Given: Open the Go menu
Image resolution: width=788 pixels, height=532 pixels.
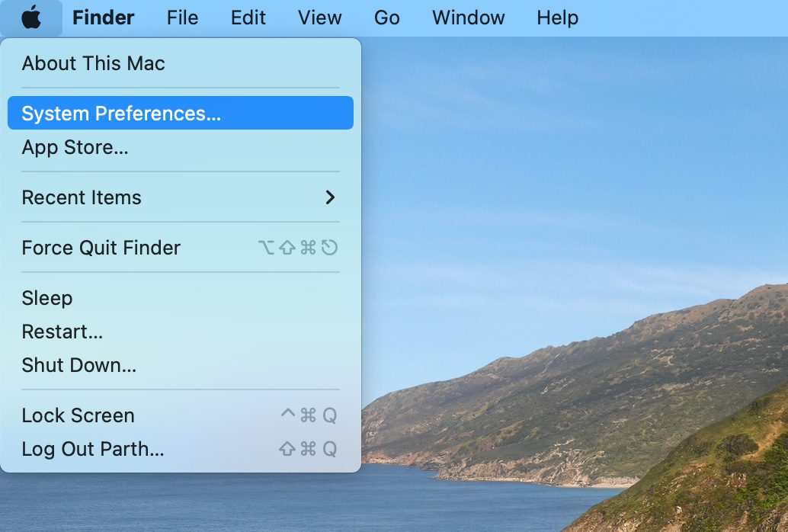Looking at the screenshot, I should point(386,18).
